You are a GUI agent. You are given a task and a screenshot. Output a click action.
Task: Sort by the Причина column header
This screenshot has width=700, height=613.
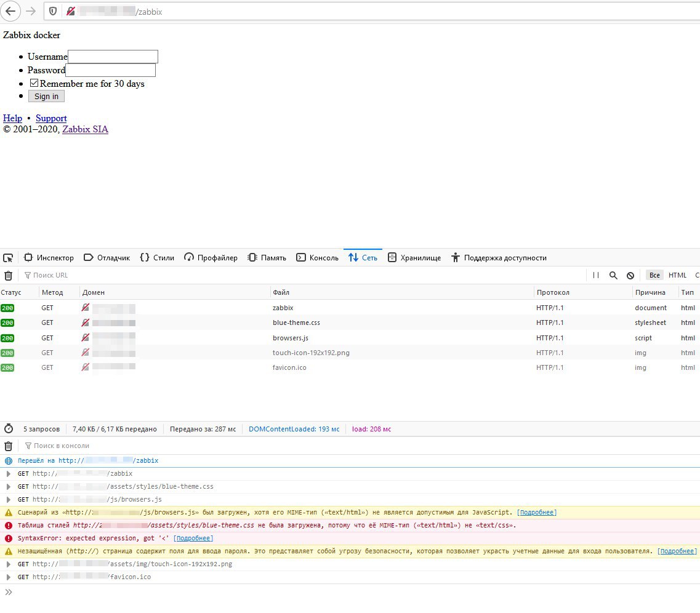tap(654, 293)
